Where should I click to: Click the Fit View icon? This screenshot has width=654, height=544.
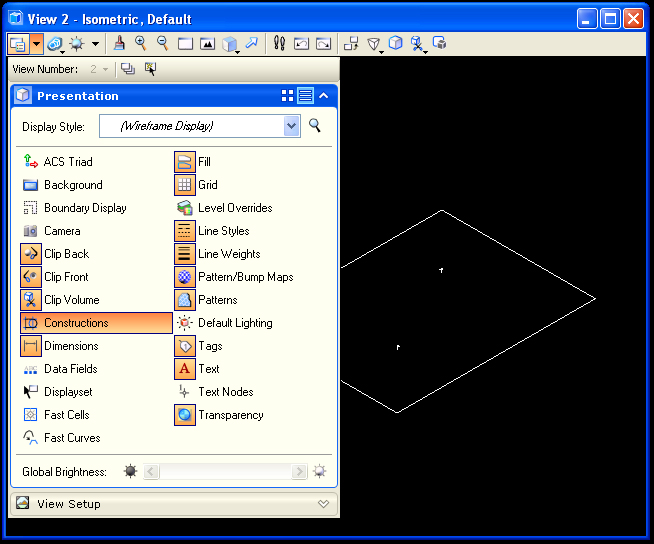pyautogui.click(x=207, y=44)
